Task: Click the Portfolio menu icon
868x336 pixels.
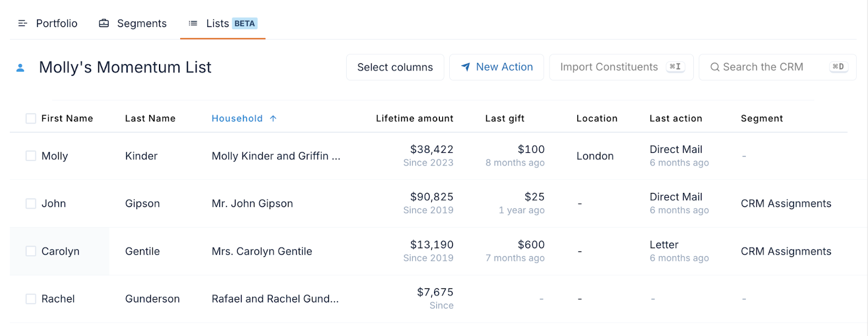Action: [x=22, y=23]
